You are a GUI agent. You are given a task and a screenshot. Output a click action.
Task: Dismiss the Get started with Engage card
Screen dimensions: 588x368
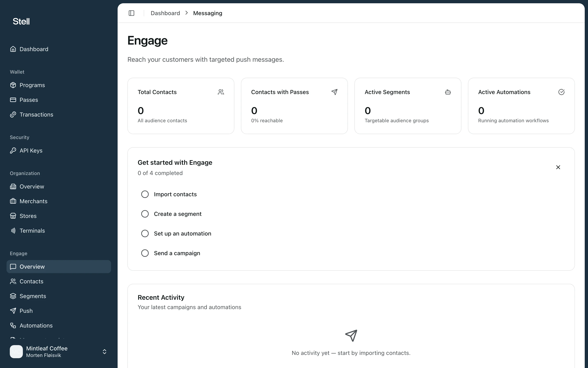pyautogui.click(x=558, y=167)
